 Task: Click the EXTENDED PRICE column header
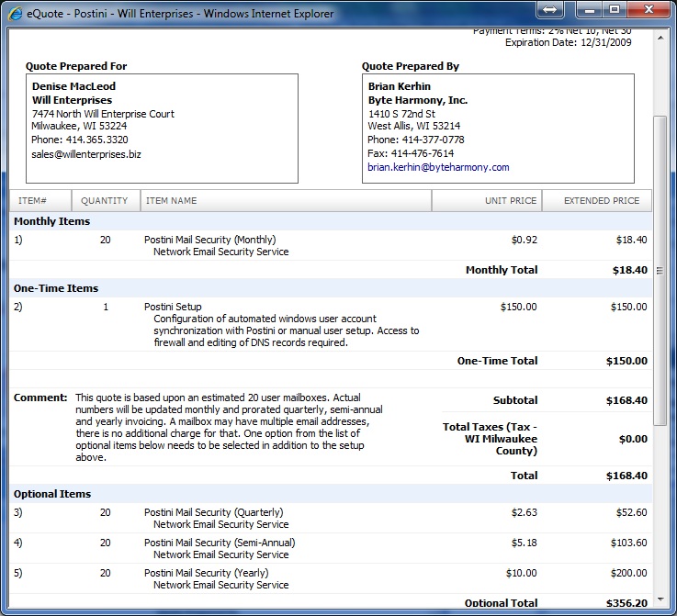601,201
